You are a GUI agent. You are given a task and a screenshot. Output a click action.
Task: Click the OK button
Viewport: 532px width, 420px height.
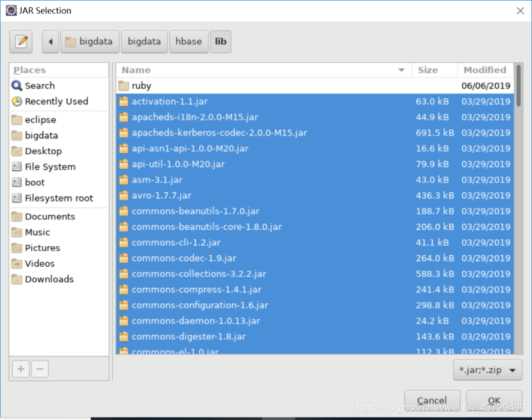494,399
